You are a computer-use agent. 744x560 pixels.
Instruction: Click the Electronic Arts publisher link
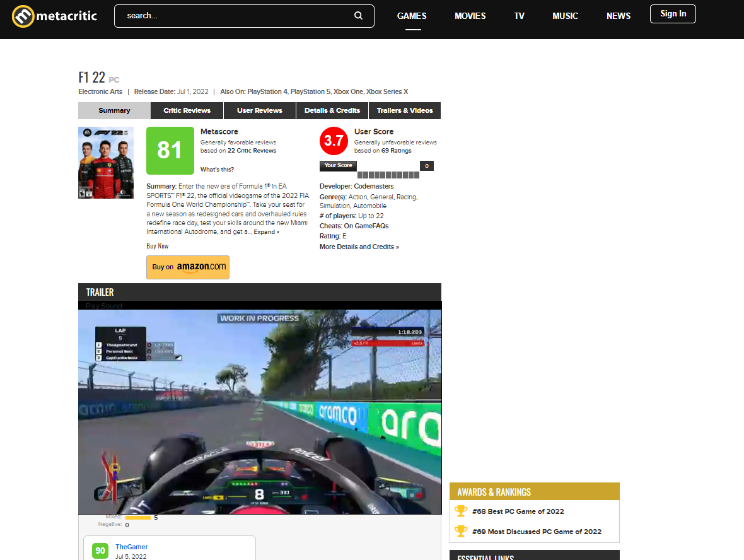100,91
